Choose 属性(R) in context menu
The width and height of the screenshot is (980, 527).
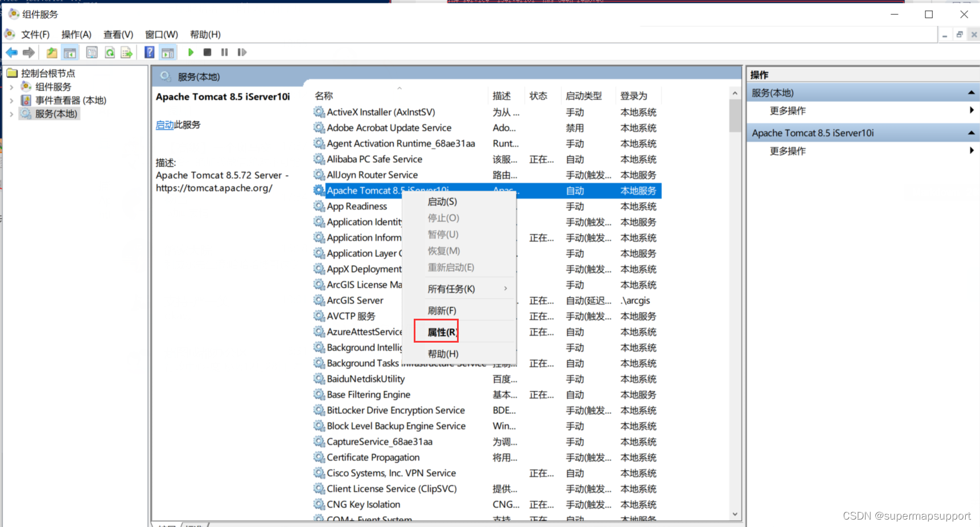click(459, 332)
